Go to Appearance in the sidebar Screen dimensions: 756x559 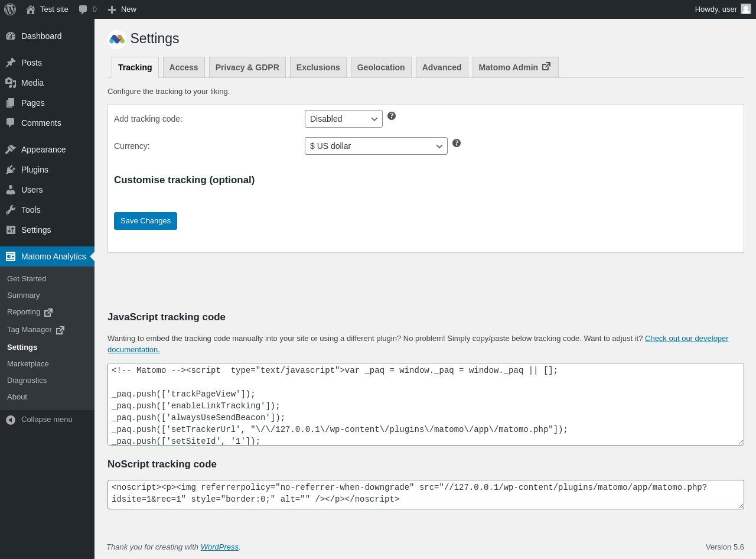point(43,149)
